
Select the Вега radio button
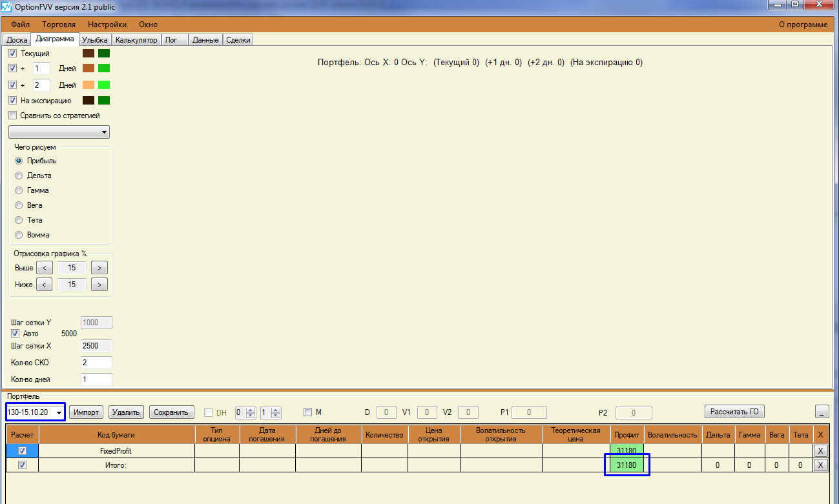pyautogui.click(x=19, y=205)
